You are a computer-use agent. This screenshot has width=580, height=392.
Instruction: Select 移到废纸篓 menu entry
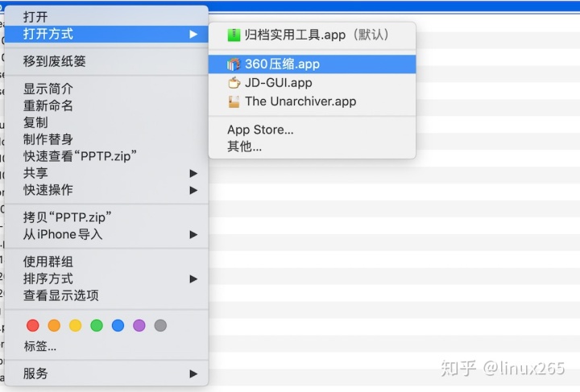[106, 61]
